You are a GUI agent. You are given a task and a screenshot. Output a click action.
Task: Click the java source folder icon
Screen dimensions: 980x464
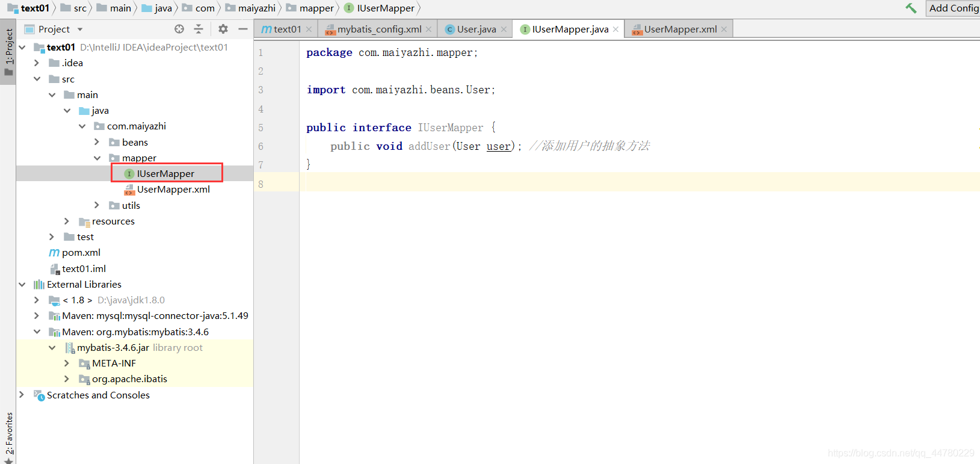[x=84, y=111]
